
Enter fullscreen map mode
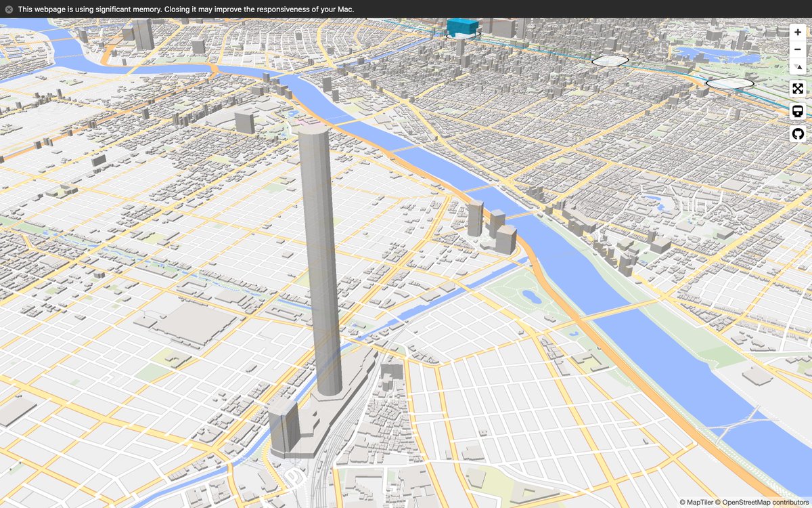click(x=798, y=89)
